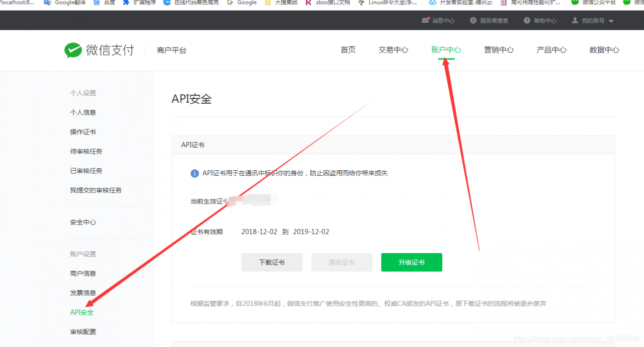Click the start date 2018-12-02
Image resolution: width=644 pixels, height=347 pixels.
259,232
